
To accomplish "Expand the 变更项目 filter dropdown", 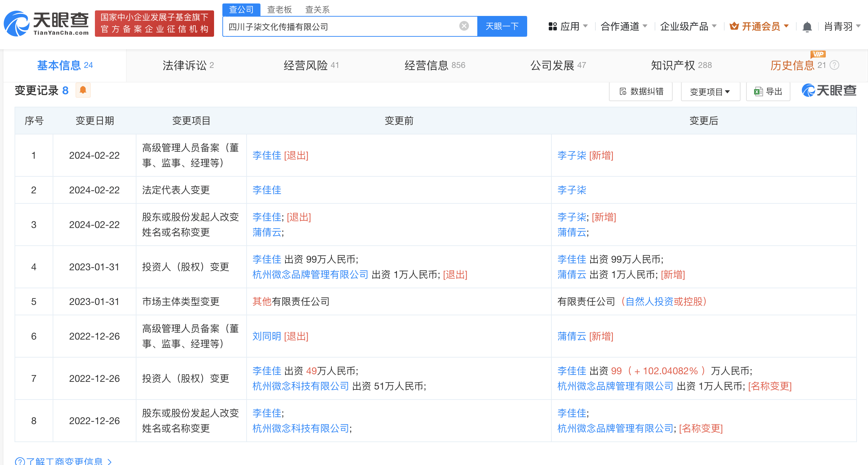I will click(x=710, y=92).
